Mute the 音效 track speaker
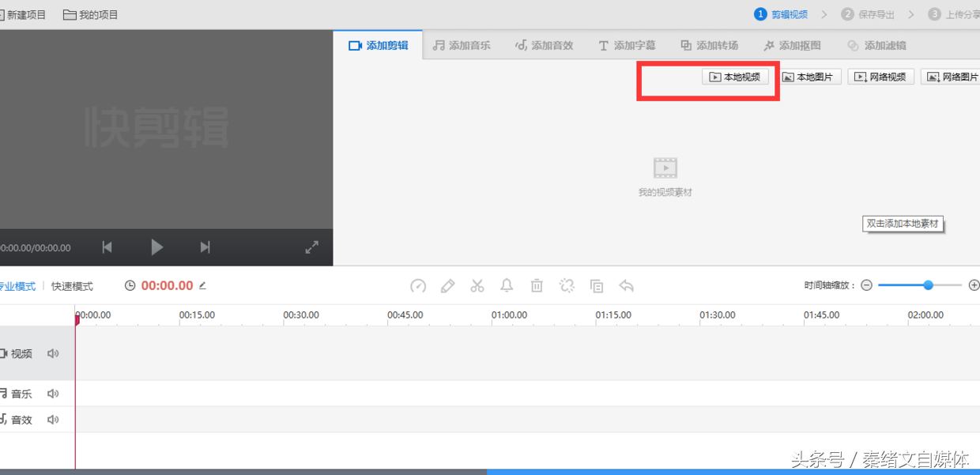This screenshot has width=980, height=475. point(53,419)
